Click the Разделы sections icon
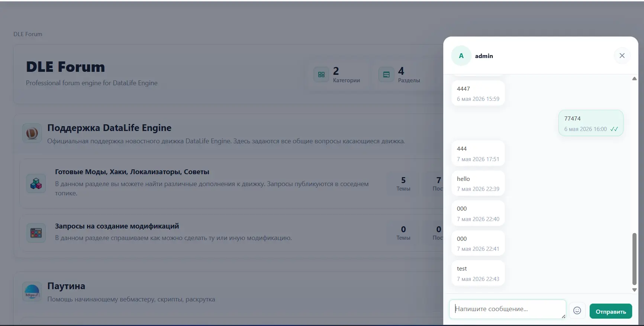The width and height of the screenshot is (644, 326). pyautogui.click(x=386, y=74)
